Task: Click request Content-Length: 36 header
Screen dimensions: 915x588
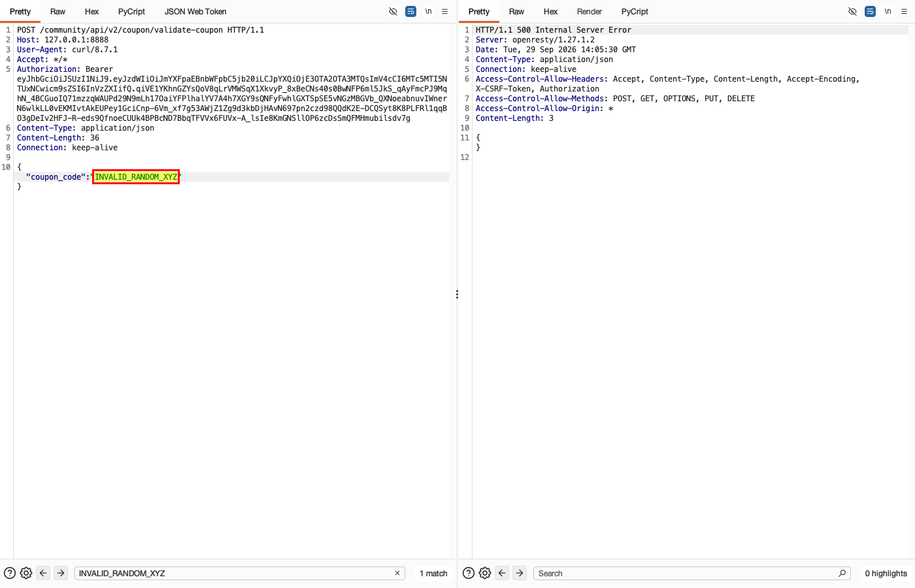Action: (58, 138)
